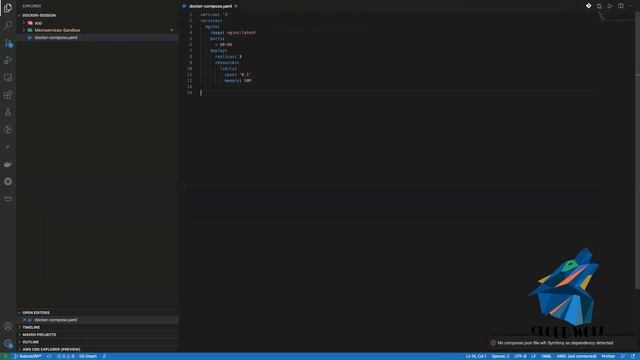Close the docker-compose.yaml editor tab

point(236,6)
